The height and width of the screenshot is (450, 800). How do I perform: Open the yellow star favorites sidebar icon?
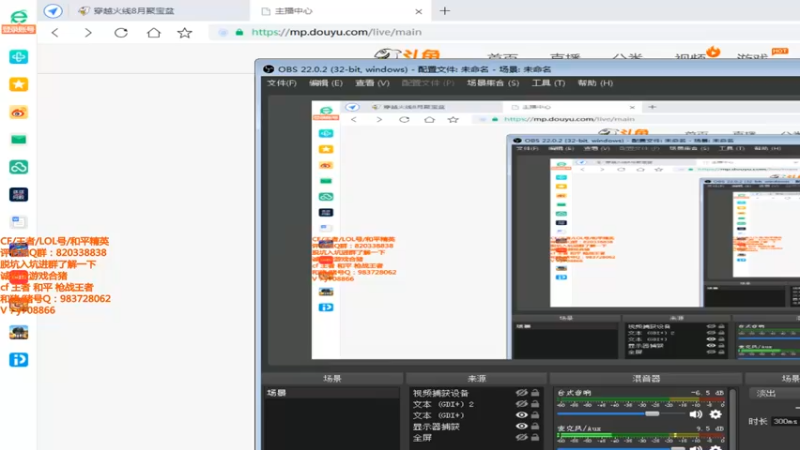point(18,84)
